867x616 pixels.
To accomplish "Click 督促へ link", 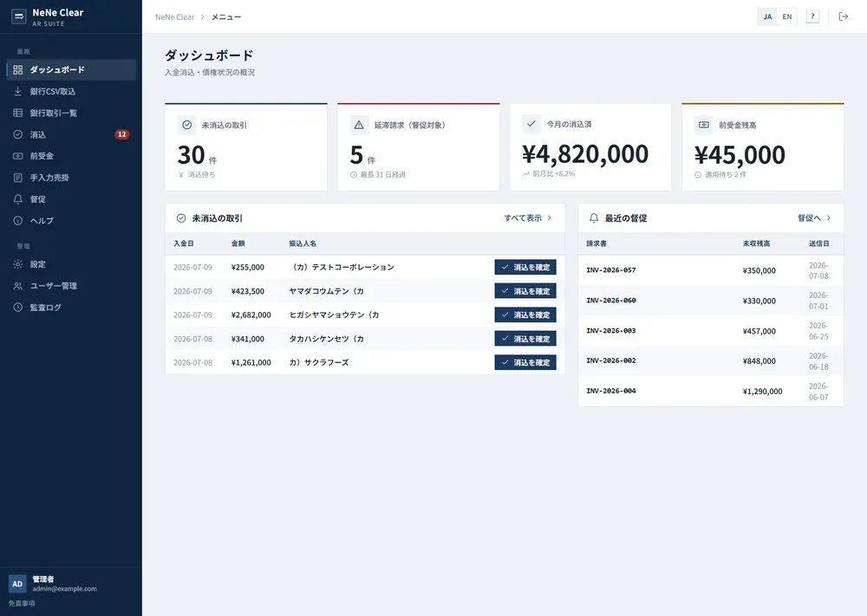I will click(814, 217).
